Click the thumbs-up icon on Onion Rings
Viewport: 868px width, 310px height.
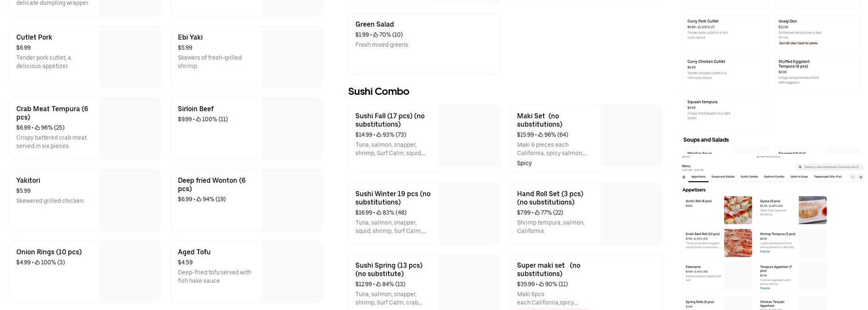(x=37, y=263)
